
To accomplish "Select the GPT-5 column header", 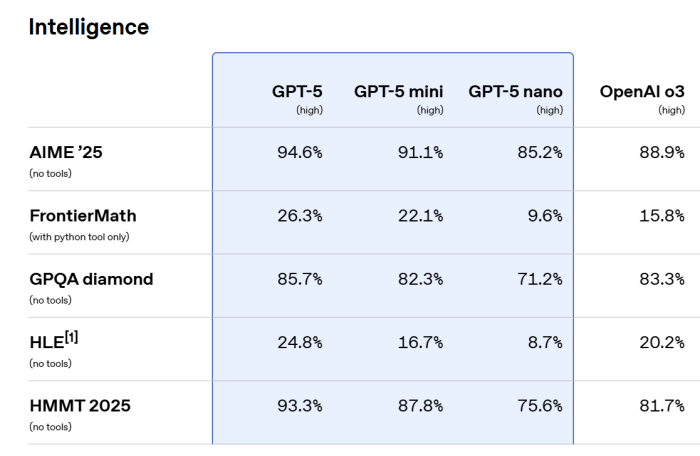I will point(297,92).
